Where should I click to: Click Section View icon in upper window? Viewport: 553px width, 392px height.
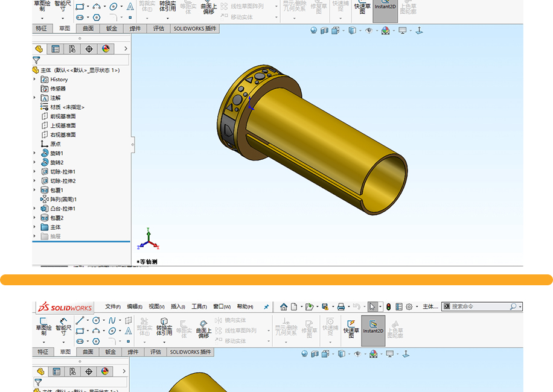tap(324, 31)
